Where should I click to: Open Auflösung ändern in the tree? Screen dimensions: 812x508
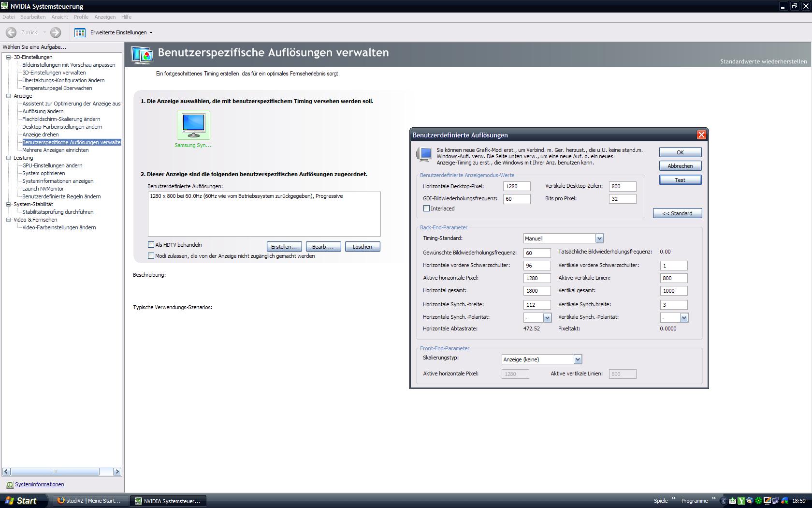point(43,111)
